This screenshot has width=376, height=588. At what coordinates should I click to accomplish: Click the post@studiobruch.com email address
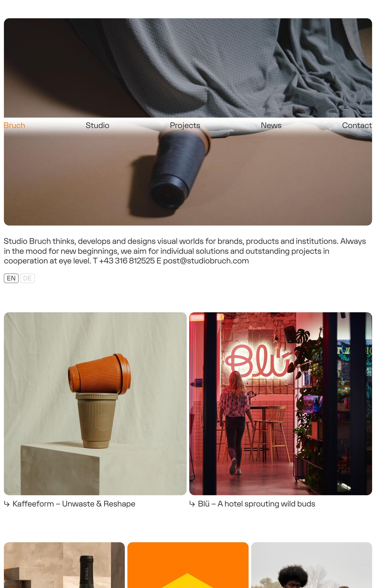pos(206,261)
